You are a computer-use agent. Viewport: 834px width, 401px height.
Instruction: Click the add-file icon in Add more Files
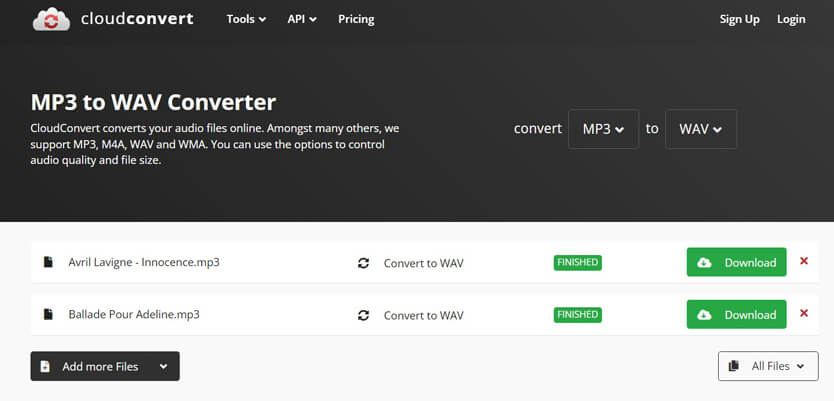coord(46,366)
